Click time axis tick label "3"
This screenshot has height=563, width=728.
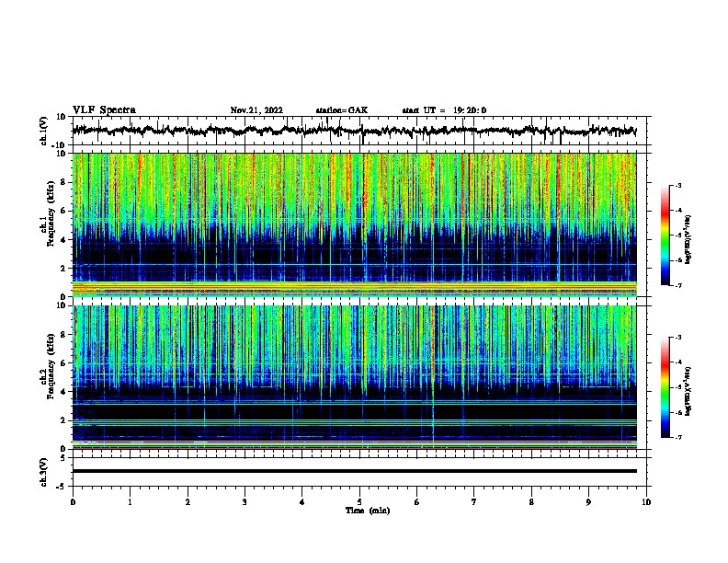(245, 502)
